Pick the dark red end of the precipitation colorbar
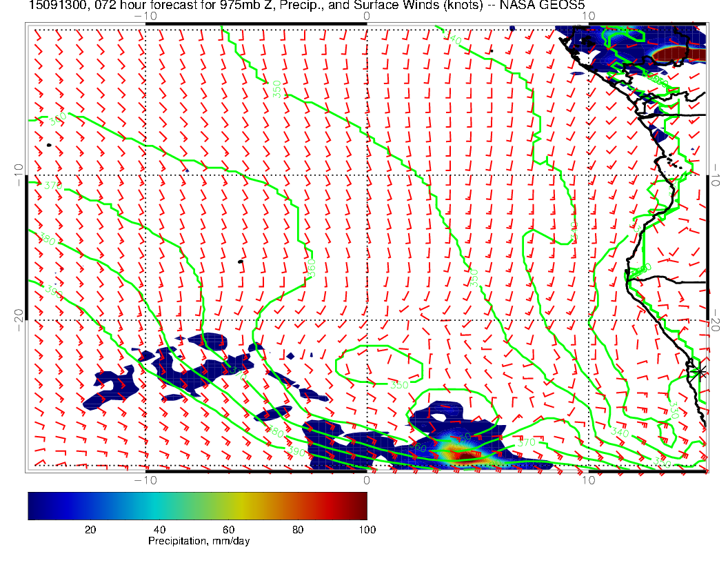This screenshot has width=728, height=563. click(x=361, y=505)
